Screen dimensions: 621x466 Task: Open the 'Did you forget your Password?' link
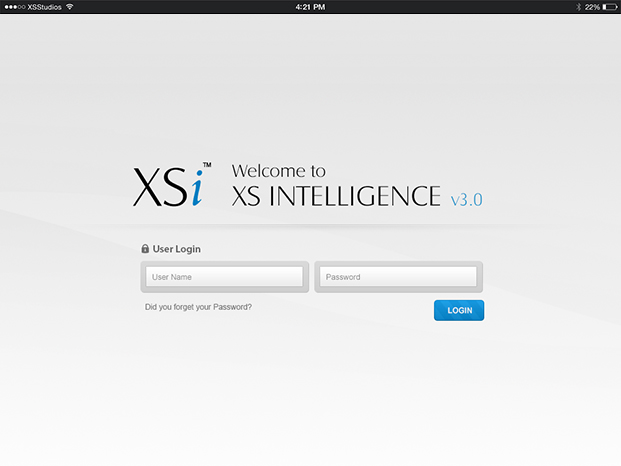[198, 307]
